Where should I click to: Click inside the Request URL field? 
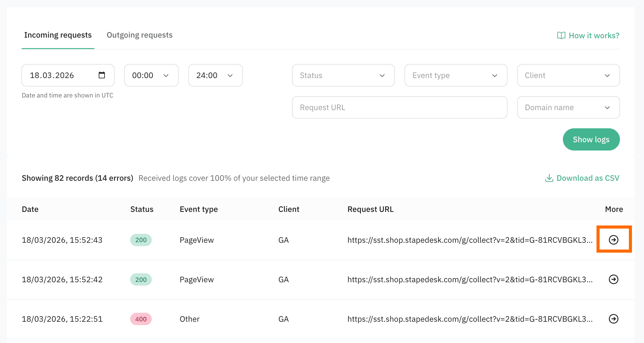point(399,107)
